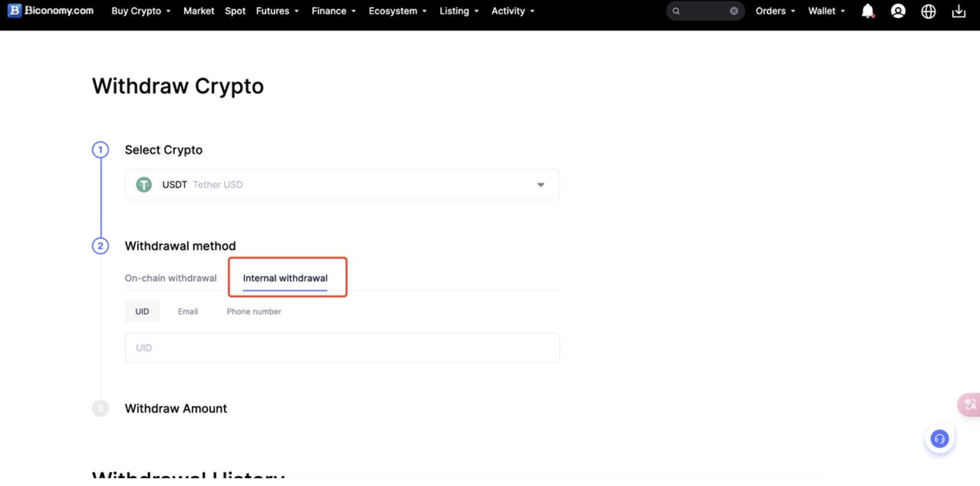Click the Biconomy.com logo
This screenshot has height=486, width=980.
51,11
